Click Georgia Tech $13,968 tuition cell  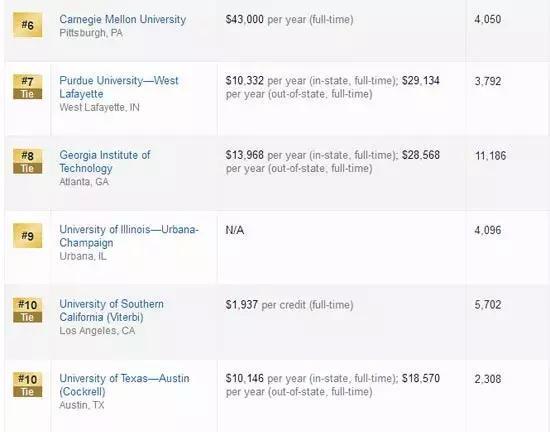pos(333,162)
